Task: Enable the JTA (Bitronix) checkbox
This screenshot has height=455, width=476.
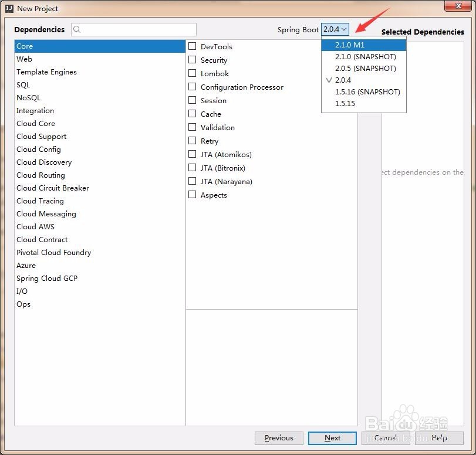Action: point(192,168)
